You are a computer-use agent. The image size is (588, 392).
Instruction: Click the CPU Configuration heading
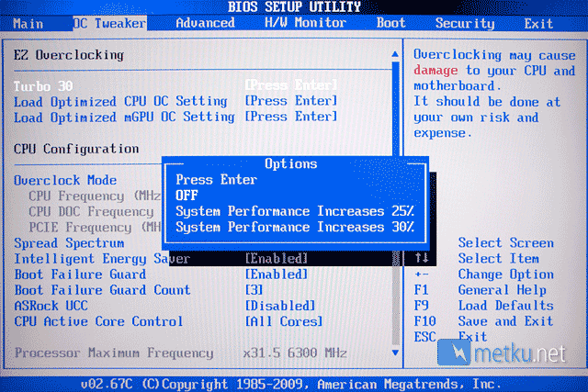click(76, 149)
